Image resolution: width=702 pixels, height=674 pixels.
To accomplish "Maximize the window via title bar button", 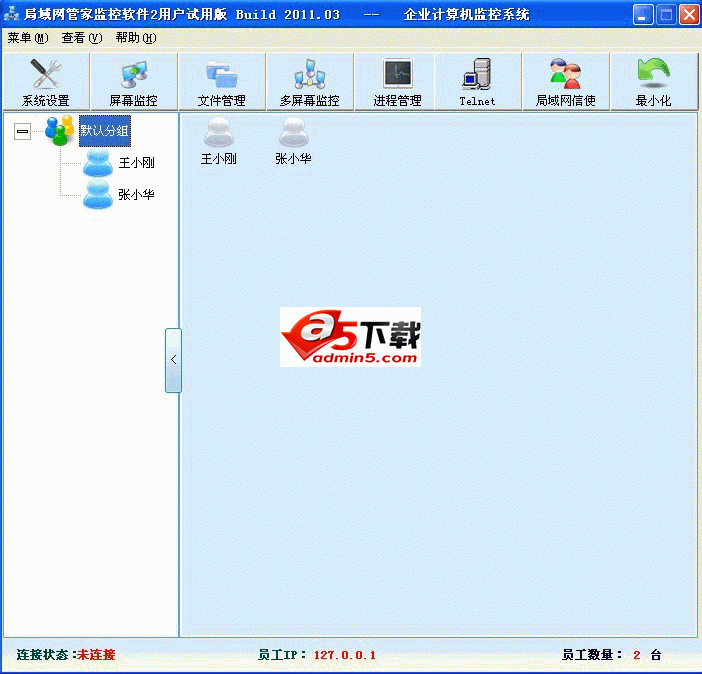I will (x=666, y=14).
